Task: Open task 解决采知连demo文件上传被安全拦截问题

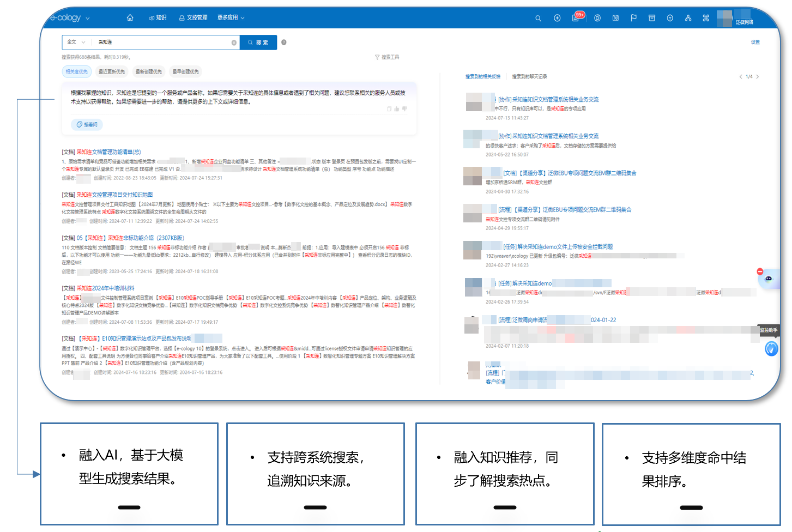Action: point(558,247)
